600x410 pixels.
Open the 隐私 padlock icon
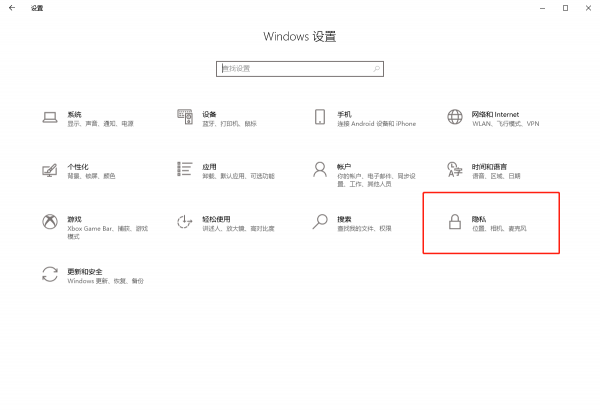coord(455,222)
